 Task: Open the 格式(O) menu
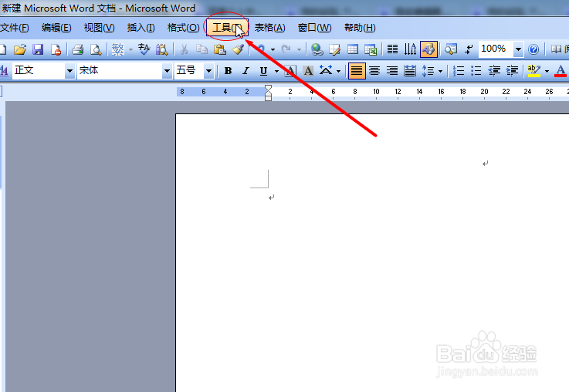pyautogui.click(x=183, y=28)
